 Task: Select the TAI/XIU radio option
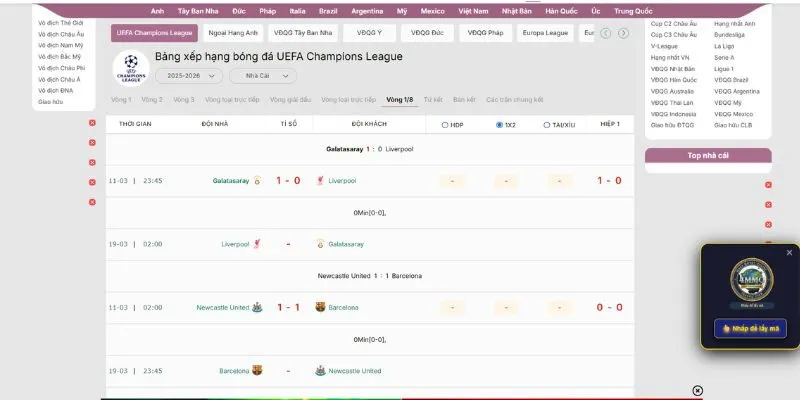coord(547,125)
